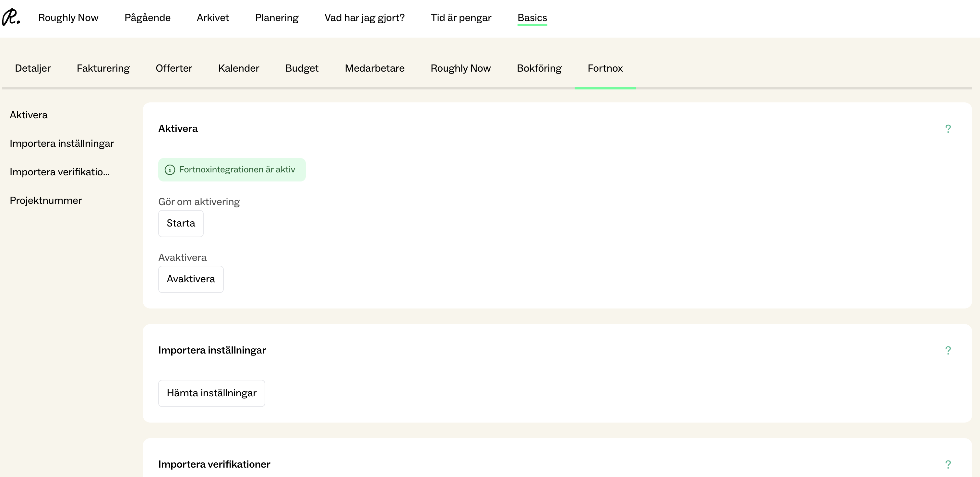The width and height of the screenshot is (980, 477).
Task: Go to the Offerter tab
Action: [174, 68]
